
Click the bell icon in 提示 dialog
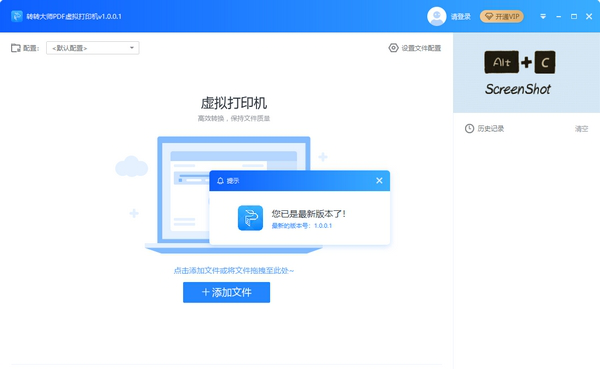[220, 181]
